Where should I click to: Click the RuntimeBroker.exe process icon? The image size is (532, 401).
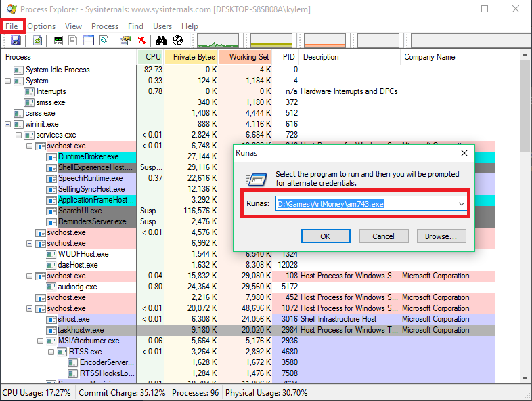(51, 157)
